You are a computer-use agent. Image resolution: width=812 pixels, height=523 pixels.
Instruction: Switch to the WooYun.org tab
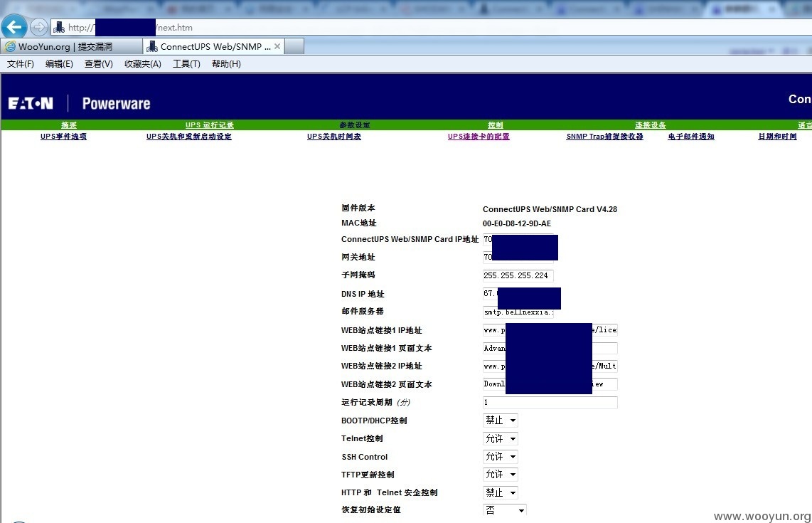coord(72,47)
